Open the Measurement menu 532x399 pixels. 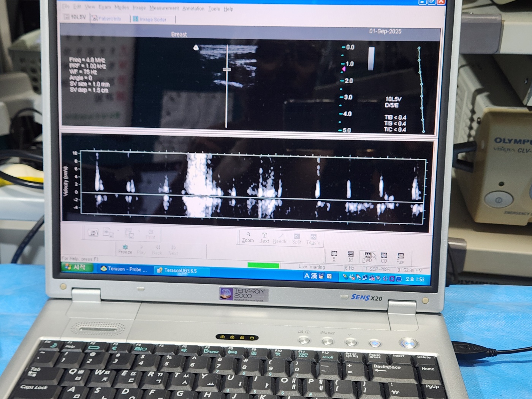click(164, 8)
